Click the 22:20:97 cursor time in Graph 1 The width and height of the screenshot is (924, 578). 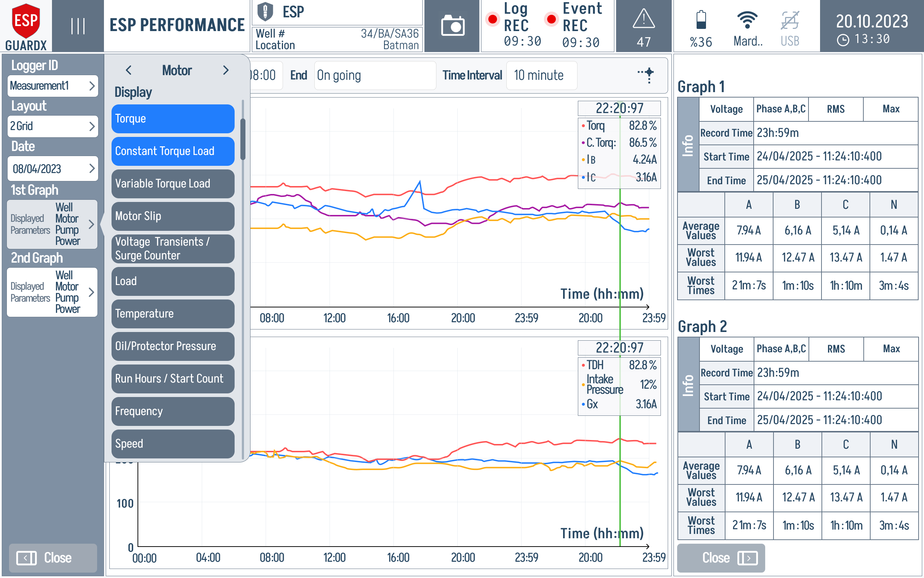click(619, 109)
